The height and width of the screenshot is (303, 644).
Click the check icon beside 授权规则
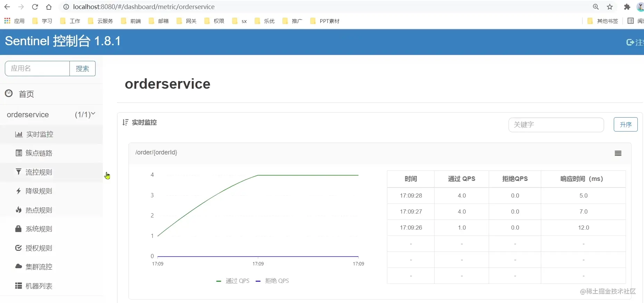[18, 248]
